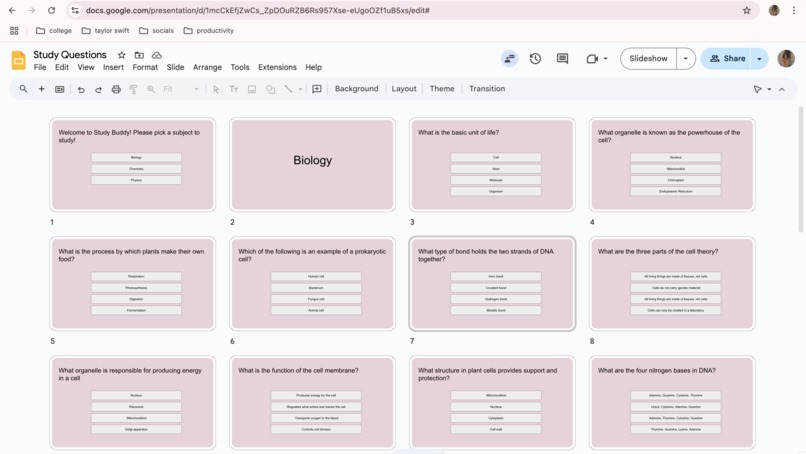Open the Help menu

click(x=313, y=67)
